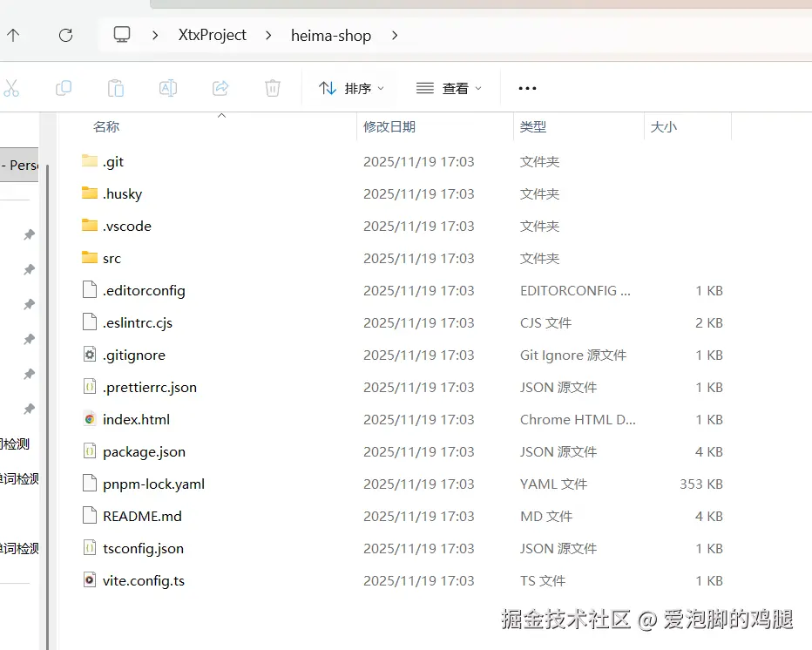Expand chevron after XtxProject in breadcrumb
This screenshot has width=812, height=650.
(x=268, y=35)
